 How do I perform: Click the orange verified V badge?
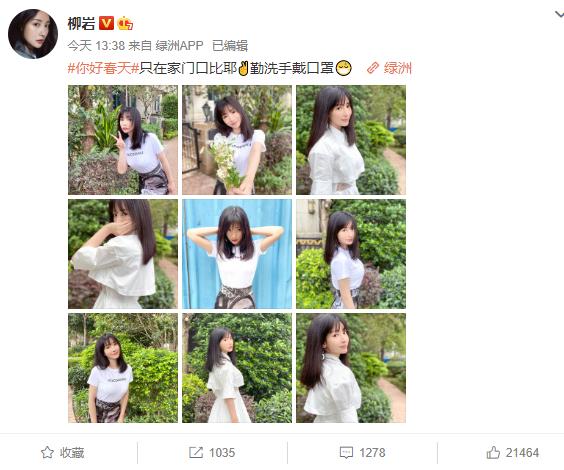point(106,23)
